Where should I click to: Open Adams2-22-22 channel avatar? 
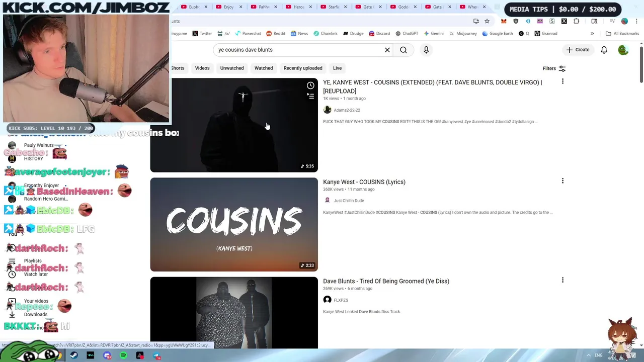327,110
